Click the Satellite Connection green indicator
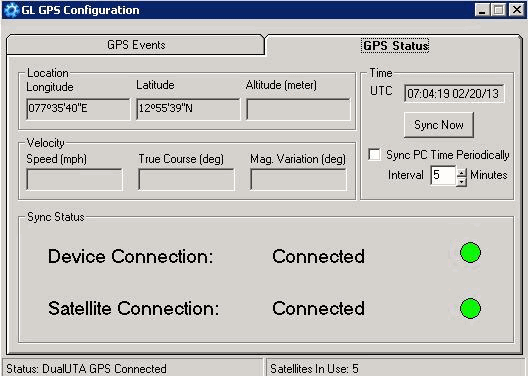528x376 pixels. coord(470,308)
